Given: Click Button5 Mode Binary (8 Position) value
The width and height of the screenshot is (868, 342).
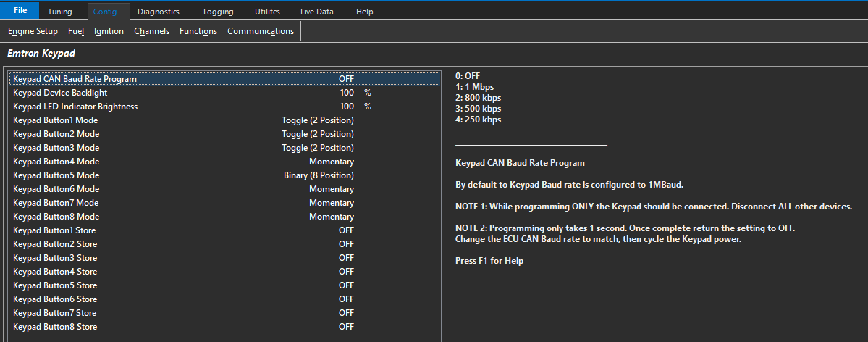Looking at the screenshot, I should (x=319, y=175).
